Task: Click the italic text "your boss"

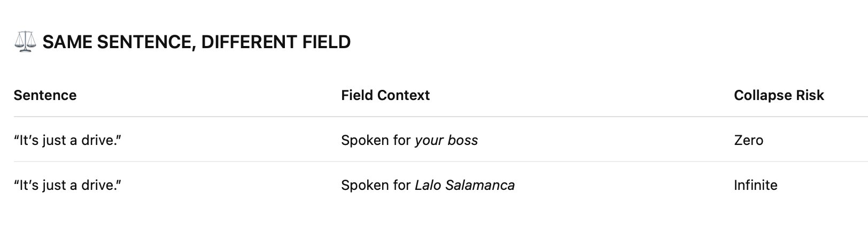Action: pos(446,141)
